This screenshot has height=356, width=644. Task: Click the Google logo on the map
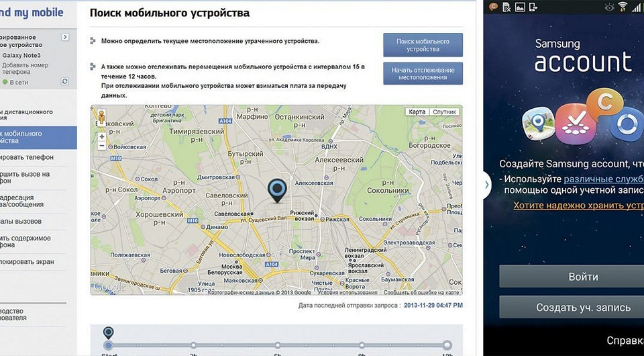pos(108,287)
